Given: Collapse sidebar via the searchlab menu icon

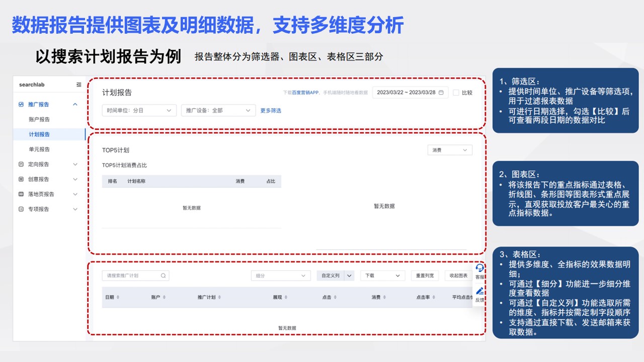Looking at the screenshot, I should [x=78, y=85].
